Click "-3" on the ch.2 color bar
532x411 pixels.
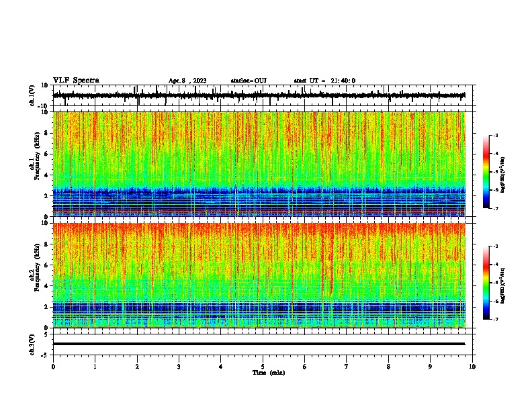point(496,246)
